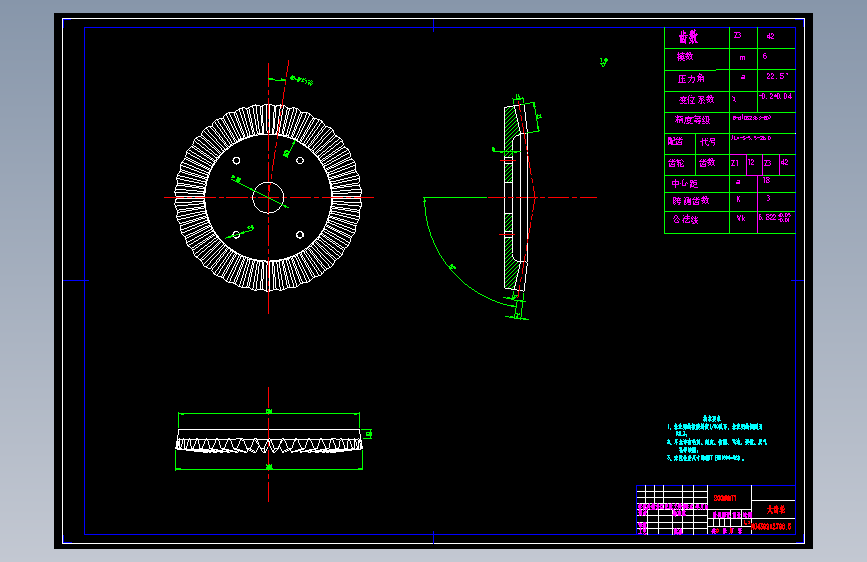The width and height of the screenshot is (867, 562).
Task: Click the red material text in title block
Action: [725, 498]
